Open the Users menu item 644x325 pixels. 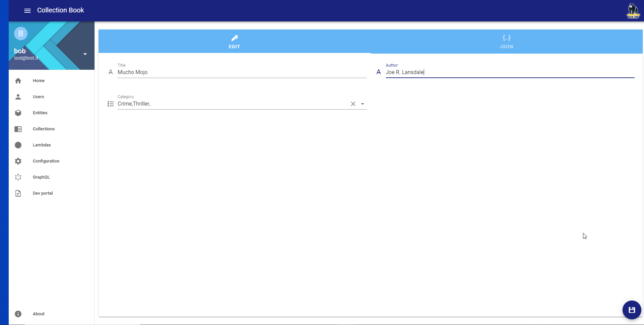(52, 97)
